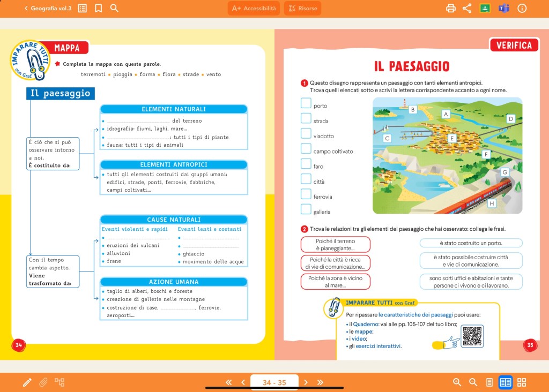The image size is (549, 392).
Task: Mark the 'galleria' checkbox
Action: pyautogui.click(x=306, y=209)
